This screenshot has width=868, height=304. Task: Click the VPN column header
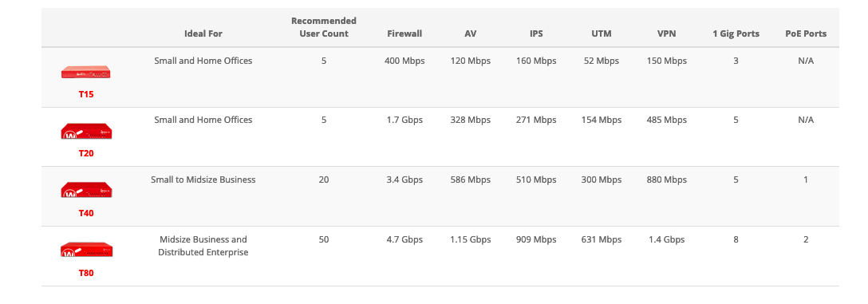click(666, 34)
